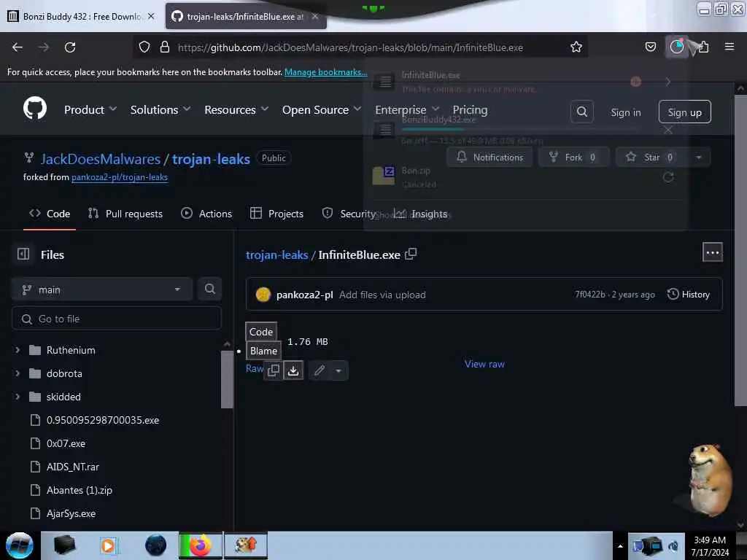Copy the file path next to InfiniteBlue.exe
The image size is (747, 560).
click(411, 254)
